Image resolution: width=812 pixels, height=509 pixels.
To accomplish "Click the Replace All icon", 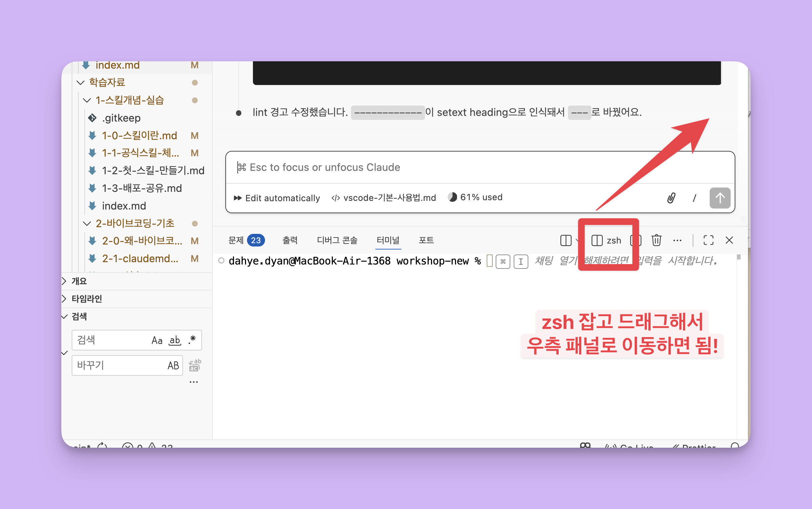I will pyautogui.click(x=194, y=365).
